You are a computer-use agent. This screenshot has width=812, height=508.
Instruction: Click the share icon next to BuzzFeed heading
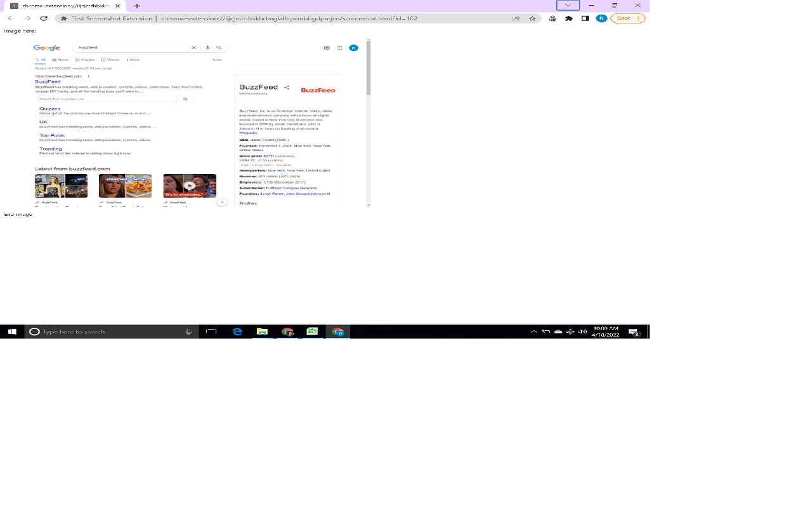(287, 88)
